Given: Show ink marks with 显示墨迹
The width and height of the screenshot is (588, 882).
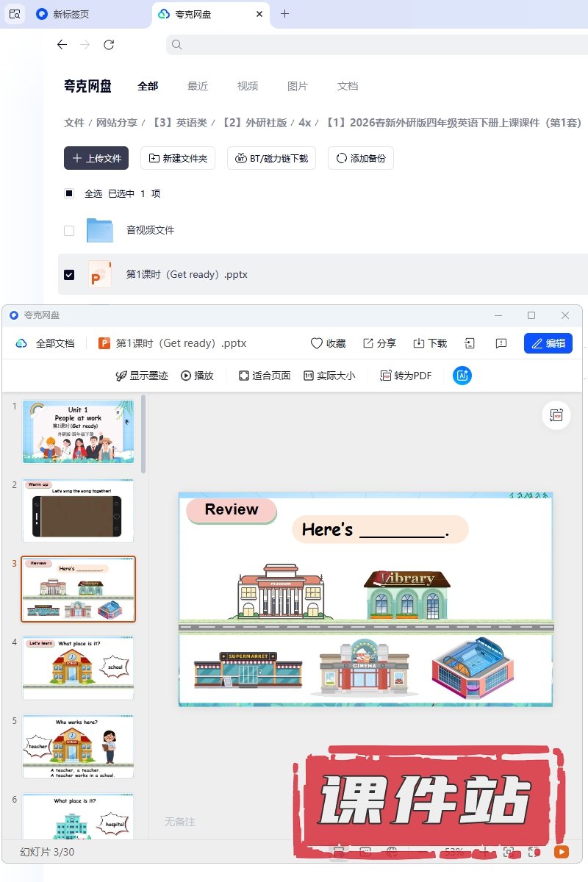Looking at the screenshot, I should pyautogui.click(x=142, y=376).
